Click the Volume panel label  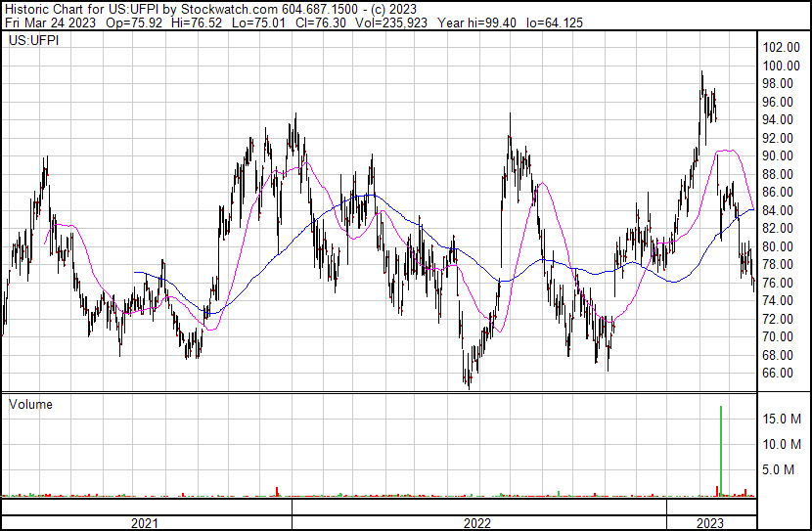coord(30,404)
